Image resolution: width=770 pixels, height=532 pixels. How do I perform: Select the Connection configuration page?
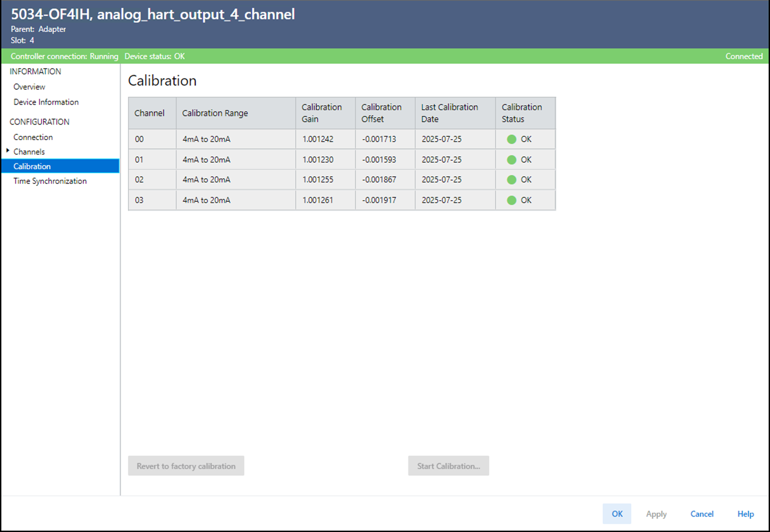pyautogui.click(x=33, y=137)
